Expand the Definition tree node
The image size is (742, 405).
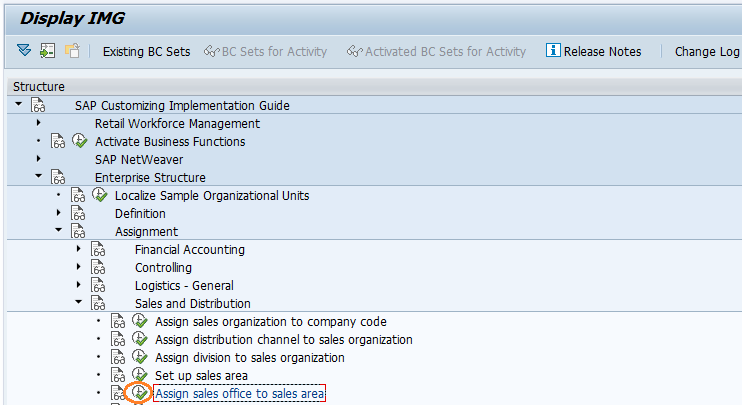click(x=59, y=213)
